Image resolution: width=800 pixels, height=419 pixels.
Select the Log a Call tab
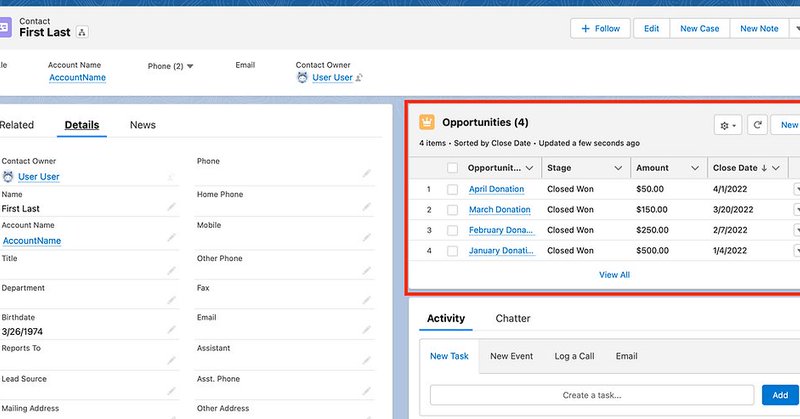click(574, 356)
